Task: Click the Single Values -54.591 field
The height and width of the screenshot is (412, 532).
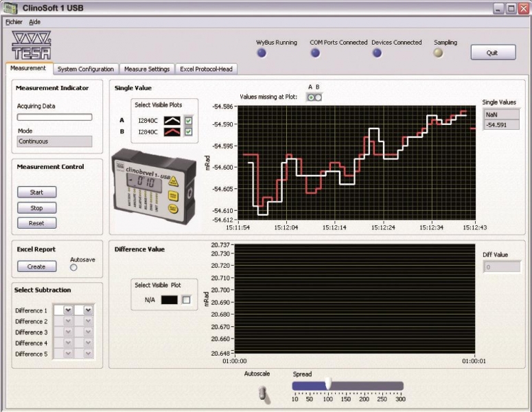Action: click(x=502, y=124)
